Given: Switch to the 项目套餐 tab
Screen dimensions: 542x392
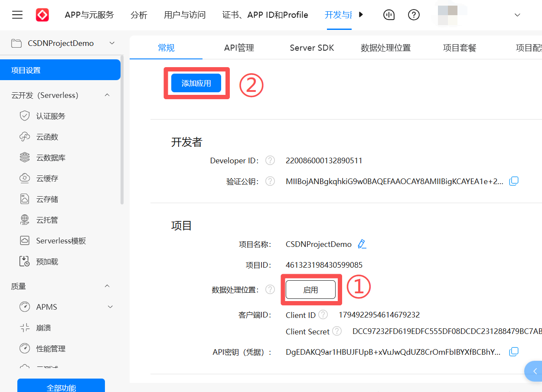Looking at the screenshot, I should (x=460, y=48).
